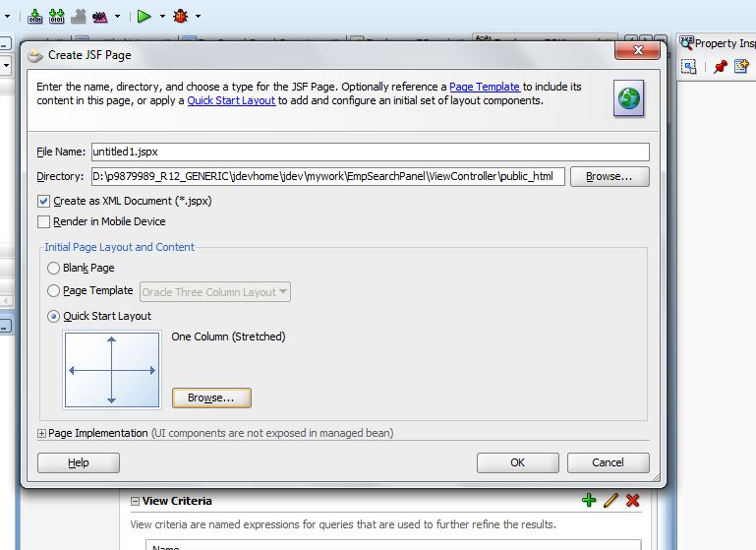Add a view criteria with green plus
Screen dimensions: 756x550
pyautogui.click(x=589, y=500)
